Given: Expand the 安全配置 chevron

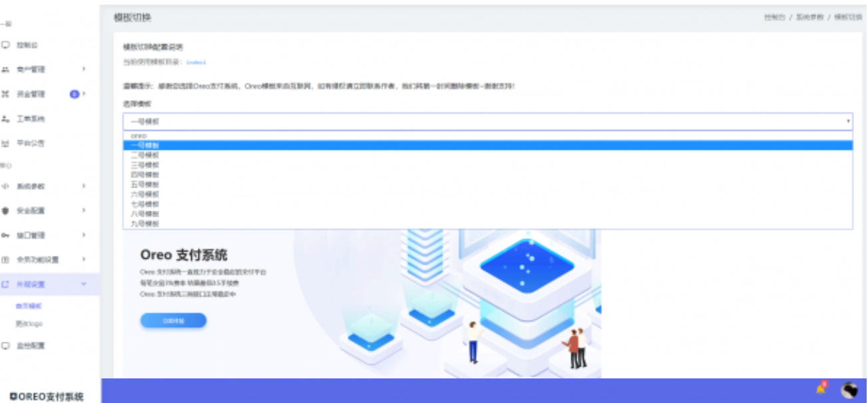Looking at the screenshot, I should 84,211.
